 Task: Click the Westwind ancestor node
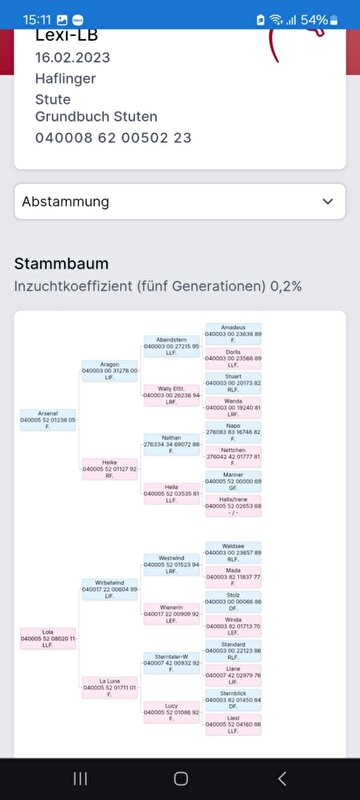171,565
